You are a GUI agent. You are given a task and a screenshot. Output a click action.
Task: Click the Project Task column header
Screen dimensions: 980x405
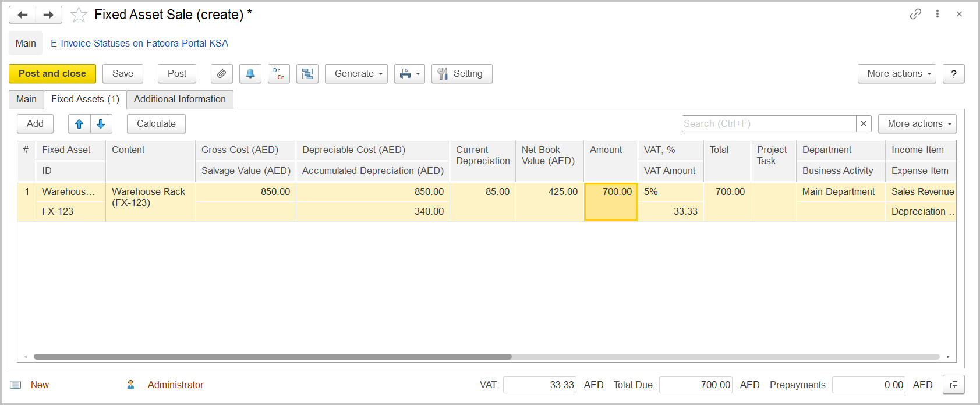(773, 161)
